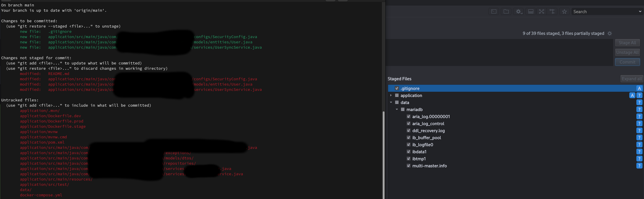Click the question mark badge on ib_buffer_pool row
The image size is (644, 199).
(639, 137)
